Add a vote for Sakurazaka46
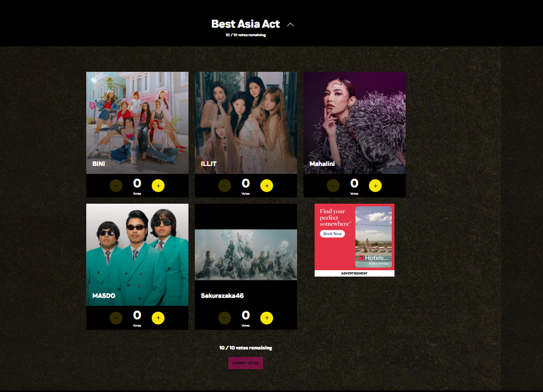 coord(267,318)
